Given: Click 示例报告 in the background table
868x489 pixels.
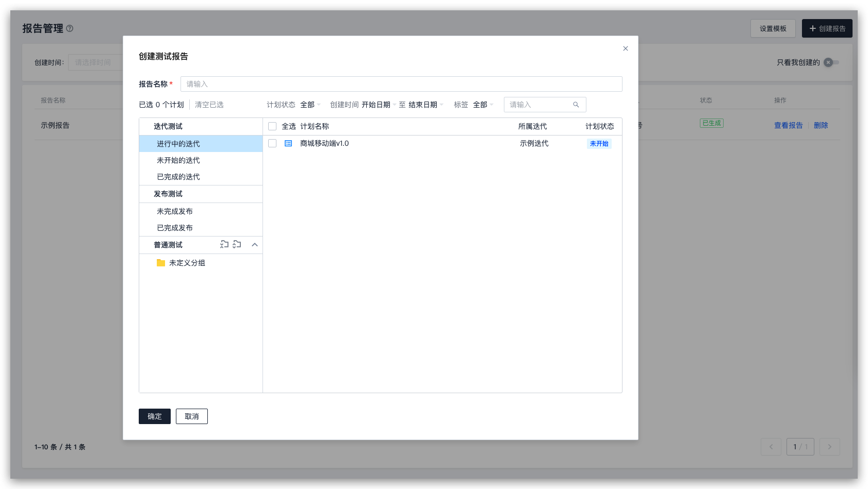Looking at the screenshot, I should pyautogui.click(x=55, y=125).
